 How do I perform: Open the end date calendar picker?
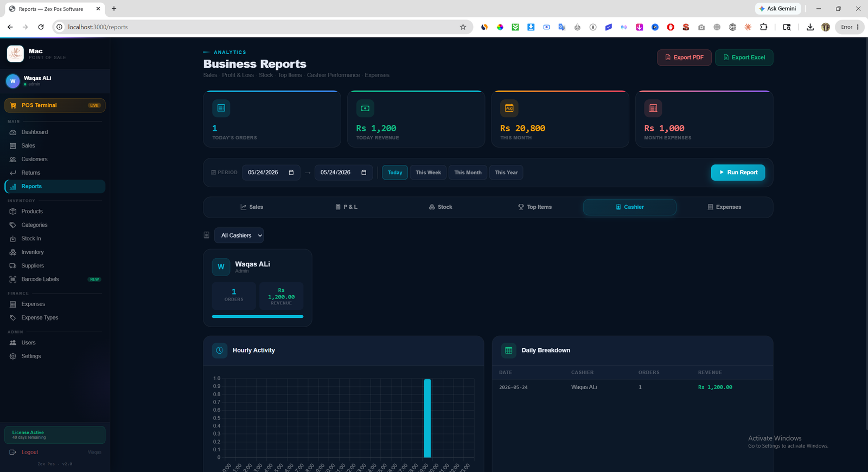[x=363, y=173]
